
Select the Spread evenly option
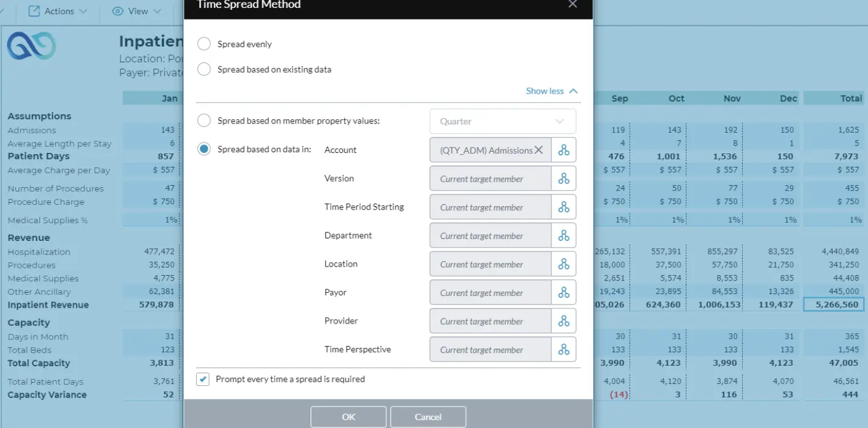coord(204,44)
